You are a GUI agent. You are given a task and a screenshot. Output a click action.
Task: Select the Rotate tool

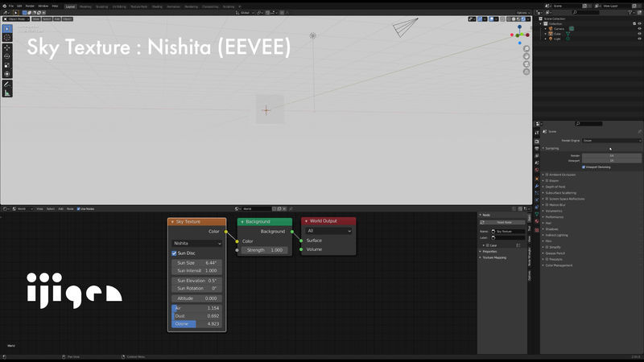point(7,56)
